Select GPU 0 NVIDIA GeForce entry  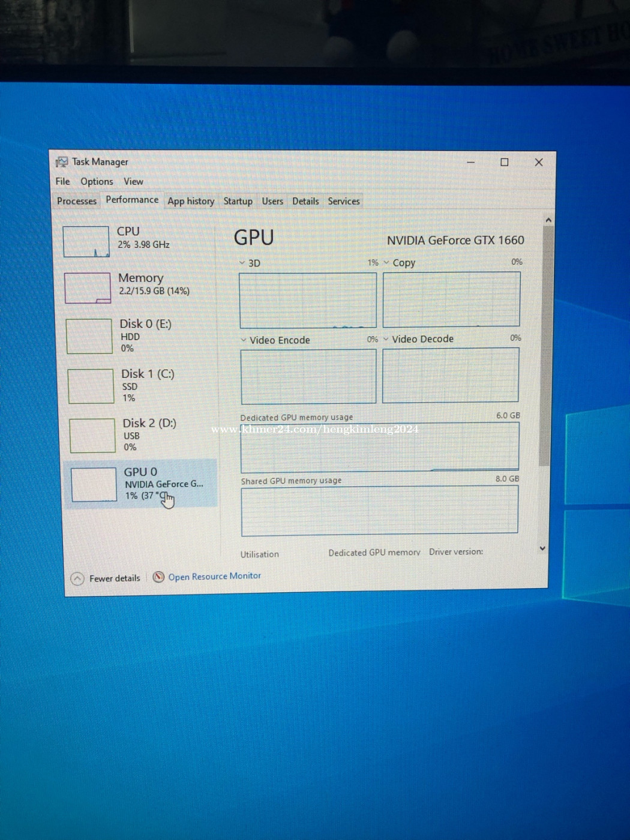tap(142, 484)
